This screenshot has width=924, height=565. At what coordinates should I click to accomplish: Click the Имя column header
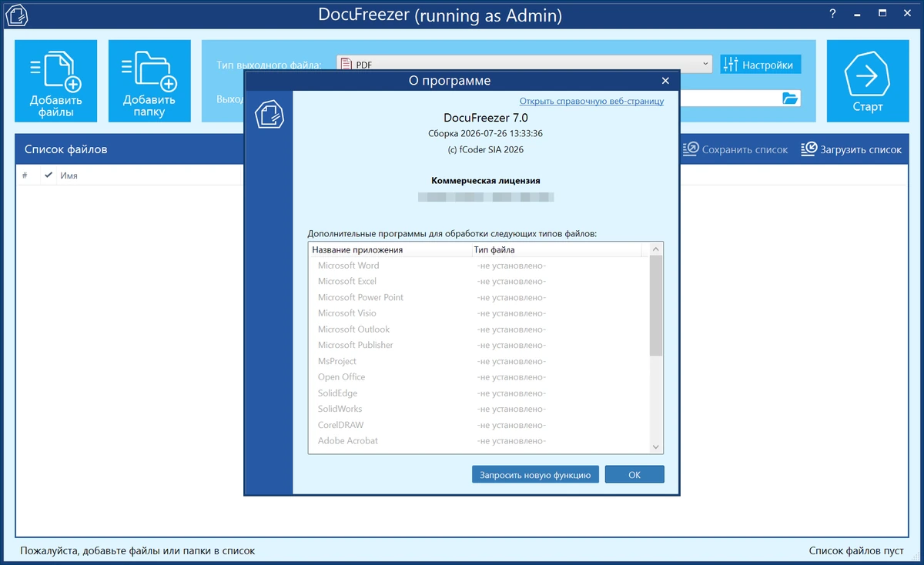coord(69,176)
